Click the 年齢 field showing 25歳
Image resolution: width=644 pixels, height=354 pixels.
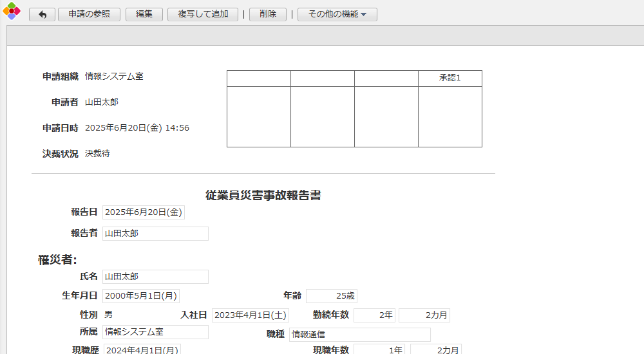click(331, 296)
